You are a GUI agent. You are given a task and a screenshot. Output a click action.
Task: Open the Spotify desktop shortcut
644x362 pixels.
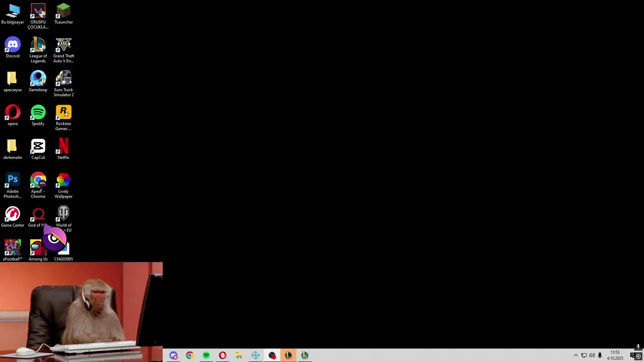click(38, 116)
